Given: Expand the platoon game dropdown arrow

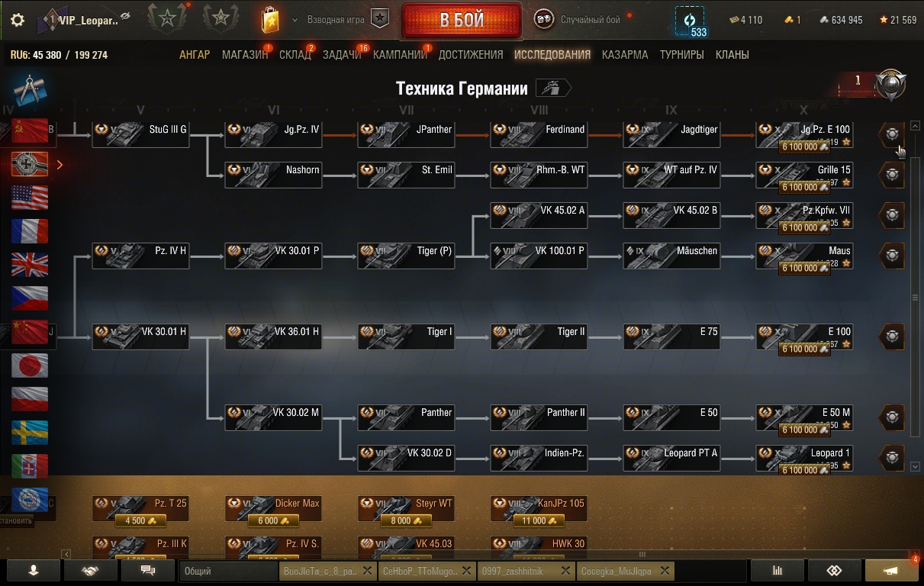Looking at the screenshot, I should click(x=295, y=20).
